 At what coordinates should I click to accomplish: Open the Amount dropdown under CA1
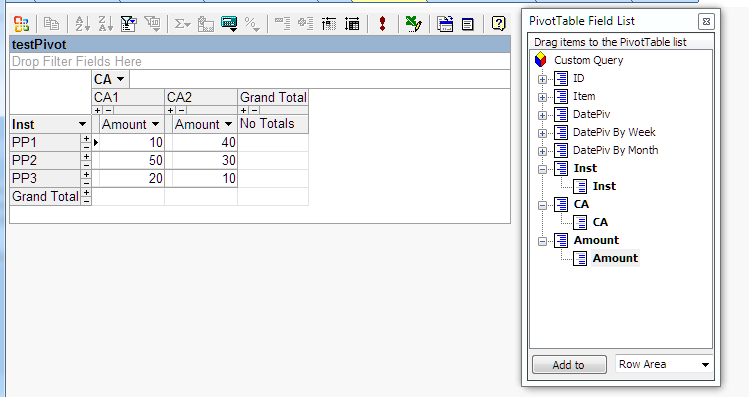click(x=155, y=124)
